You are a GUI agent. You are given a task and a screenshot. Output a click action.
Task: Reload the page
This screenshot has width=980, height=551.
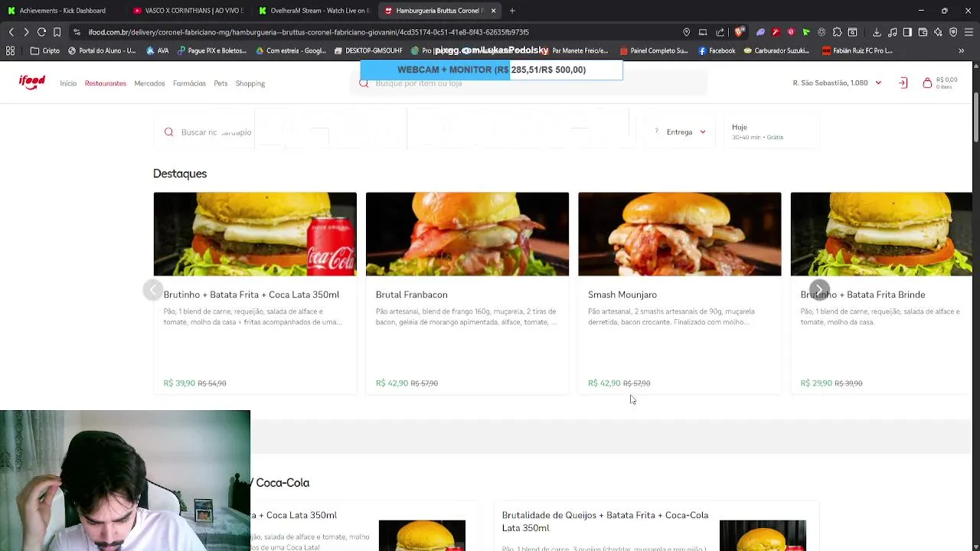point(41,32)
